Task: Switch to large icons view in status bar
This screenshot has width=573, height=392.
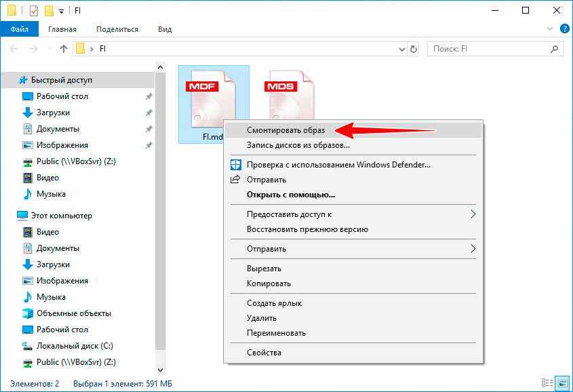Action: [x=561, y=384]
